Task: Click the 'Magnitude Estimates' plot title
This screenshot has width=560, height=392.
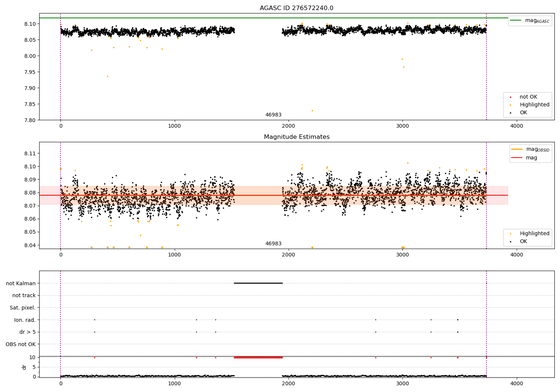Action: point(296,137)
